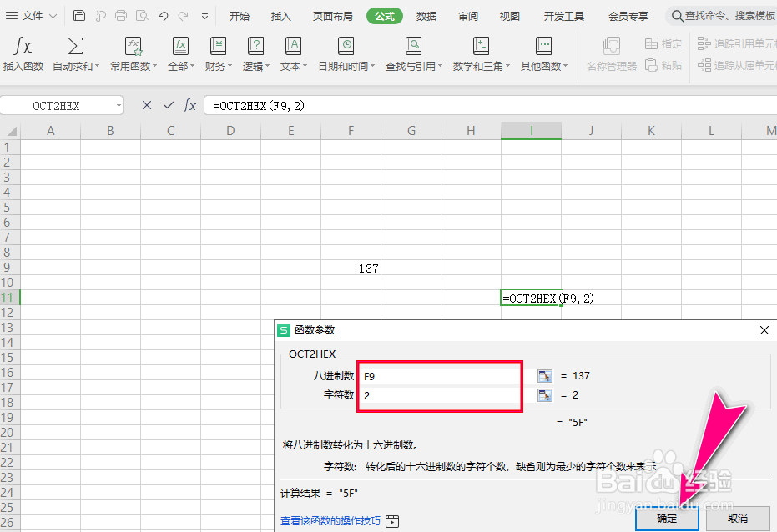Expand the 其他函数 dropdown arrow
Image resolution: width=777 pixels, height=532 pixels.
(565, 66)
